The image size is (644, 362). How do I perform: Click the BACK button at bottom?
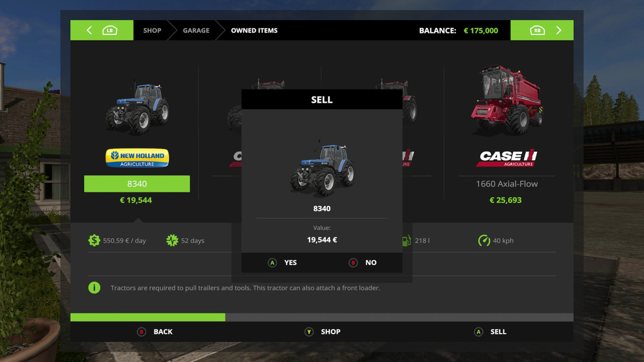click(x=155, y=331)
